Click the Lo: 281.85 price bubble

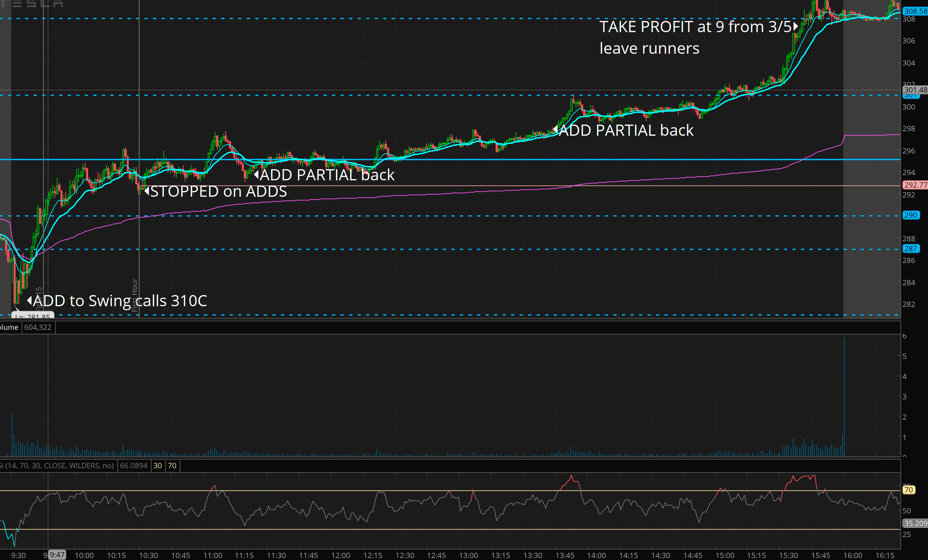coord(33,316)
